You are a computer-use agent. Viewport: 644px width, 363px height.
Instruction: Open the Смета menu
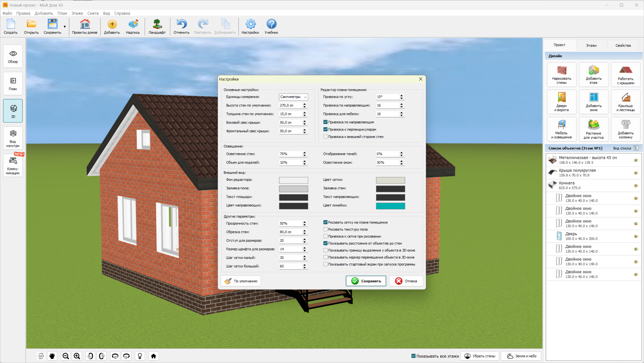coord(93,13)
